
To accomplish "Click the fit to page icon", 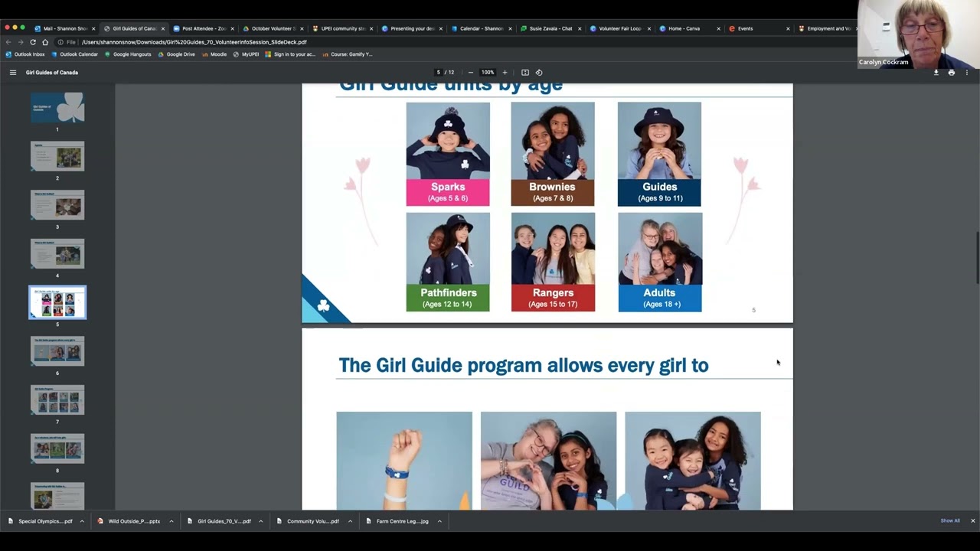I will pyautogui.click(x=525, y=73).
